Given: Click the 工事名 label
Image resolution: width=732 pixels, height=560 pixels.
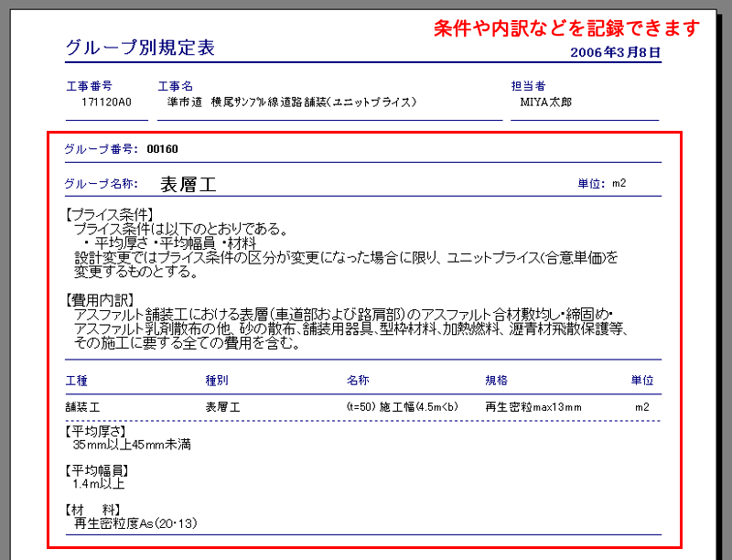Looking at the screenshot, I should [175, 86].
